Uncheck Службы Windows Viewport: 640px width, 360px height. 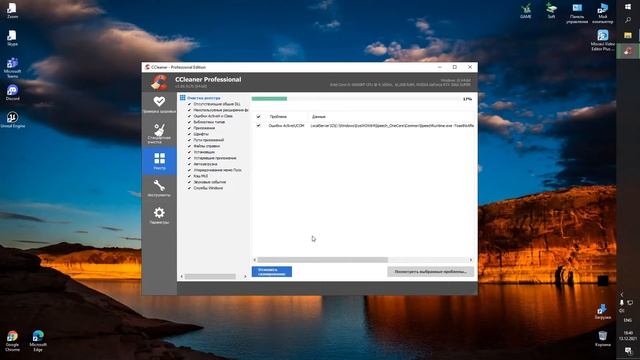click(189, 188)
